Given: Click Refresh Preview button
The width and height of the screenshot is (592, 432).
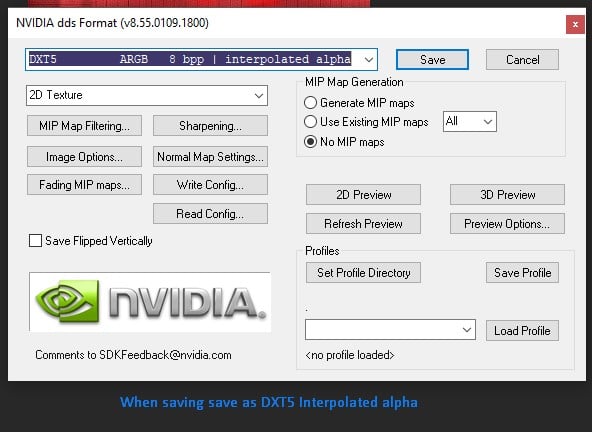Looking at the screenshot, I should [363, 224].
